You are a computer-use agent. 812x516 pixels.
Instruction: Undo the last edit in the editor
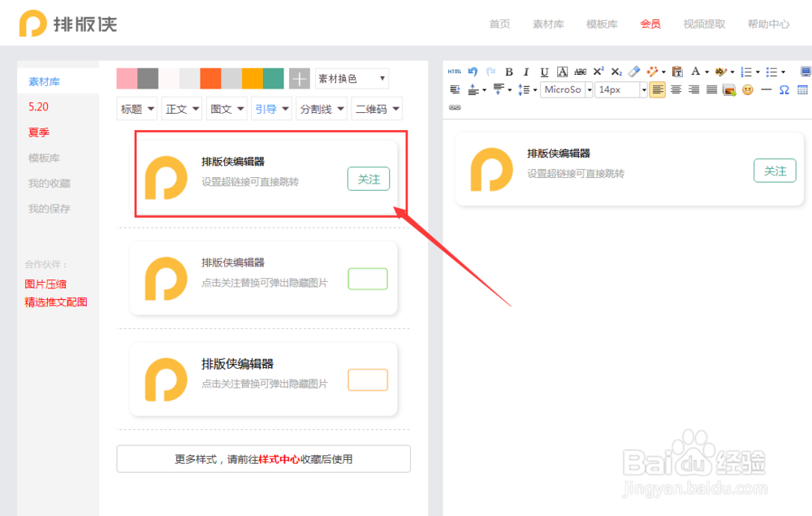473,72
